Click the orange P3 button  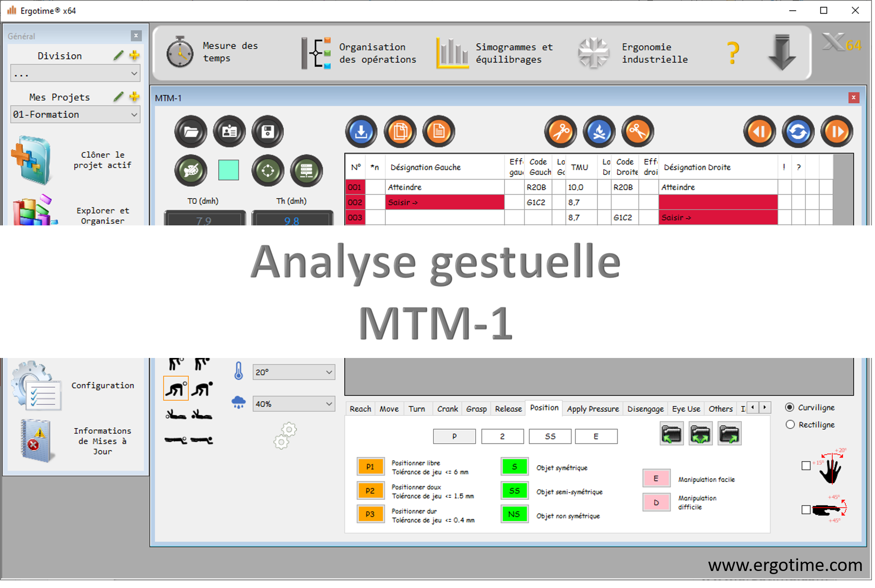[370, 515]
